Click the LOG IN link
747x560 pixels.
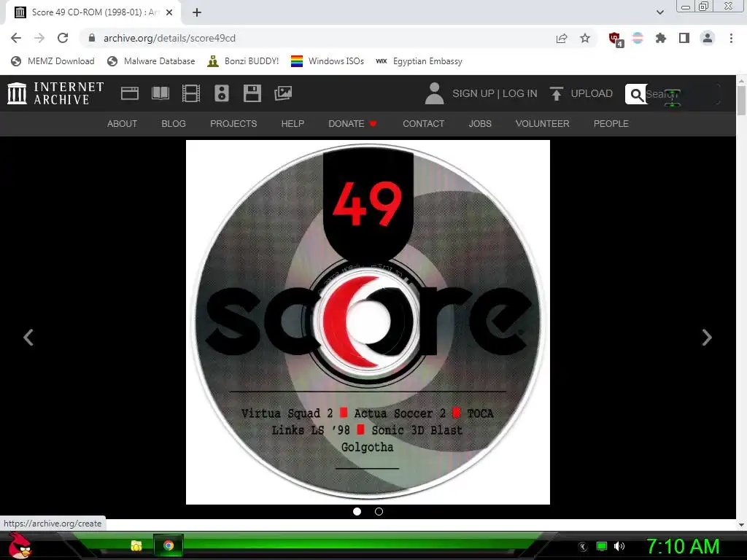[519, 93]
